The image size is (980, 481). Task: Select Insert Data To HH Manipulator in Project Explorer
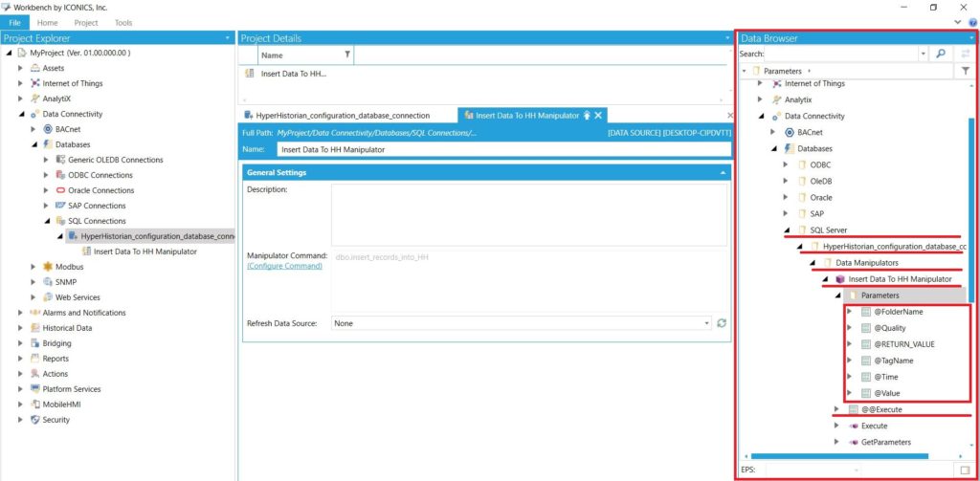[145, 251]
